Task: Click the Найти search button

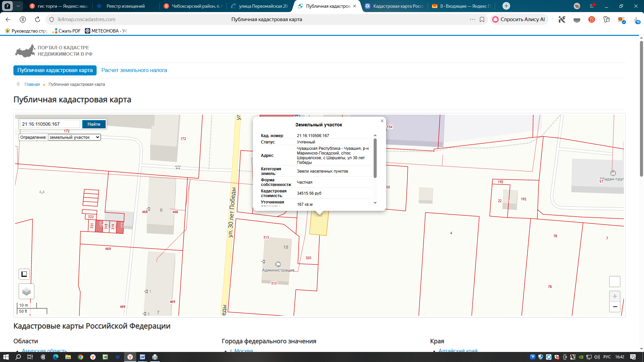Action: 94,124
